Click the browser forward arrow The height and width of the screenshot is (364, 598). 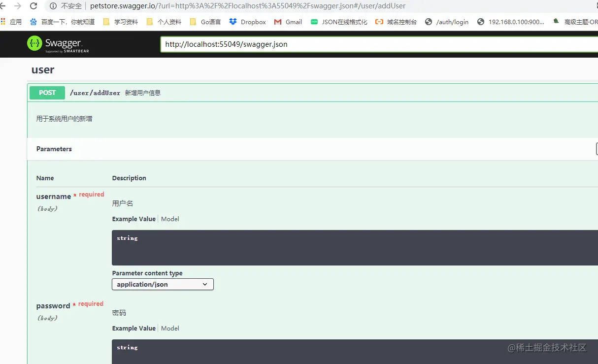point(18,6)
